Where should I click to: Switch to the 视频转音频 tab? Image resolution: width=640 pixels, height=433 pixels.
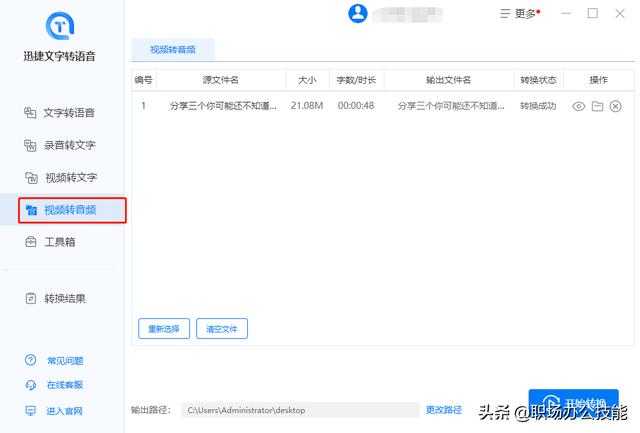point(173,50)
